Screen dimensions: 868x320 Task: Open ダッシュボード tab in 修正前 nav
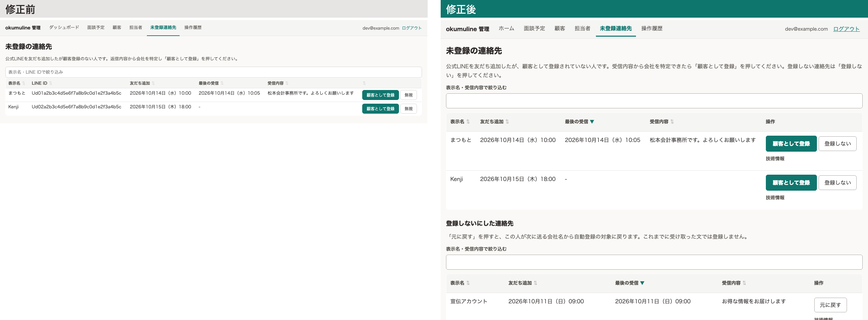(64, 28)
